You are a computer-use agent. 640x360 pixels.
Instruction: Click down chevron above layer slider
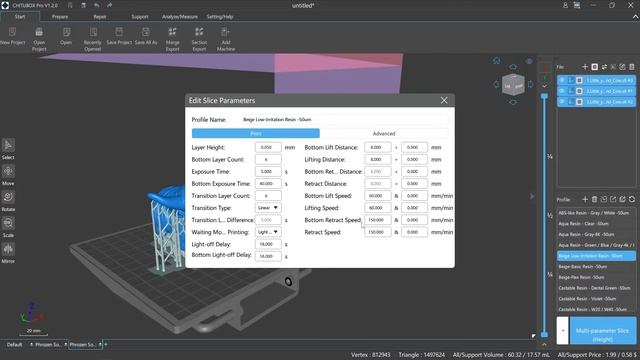tap(544, 86)
